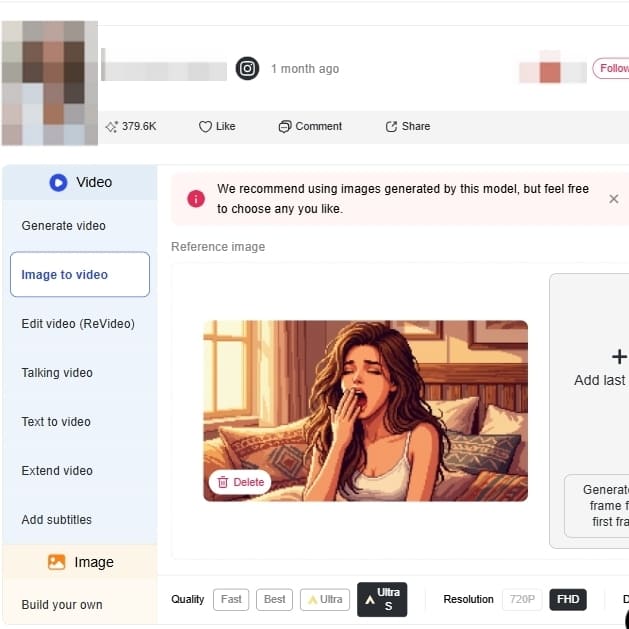The width and height of the screenshot is (629, 629).
Task: Click the orange Image section icon
Action: (56, 562)
